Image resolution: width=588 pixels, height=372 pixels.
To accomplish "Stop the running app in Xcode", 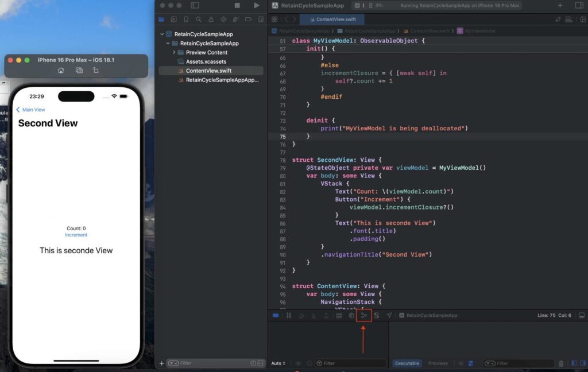I will [x=237, y=5].
